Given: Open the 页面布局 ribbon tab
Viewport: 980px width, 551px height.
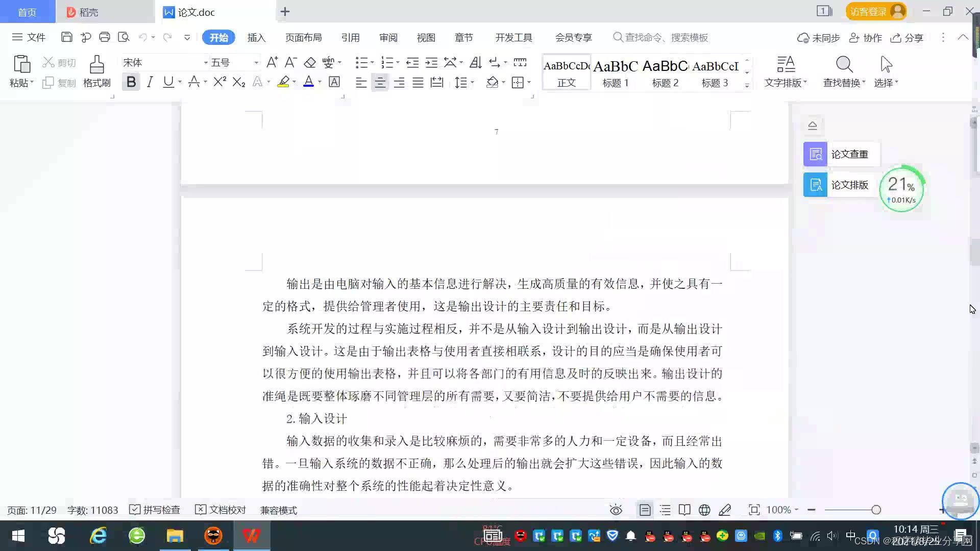Looking at the screenshot, I should pos(303,38).
